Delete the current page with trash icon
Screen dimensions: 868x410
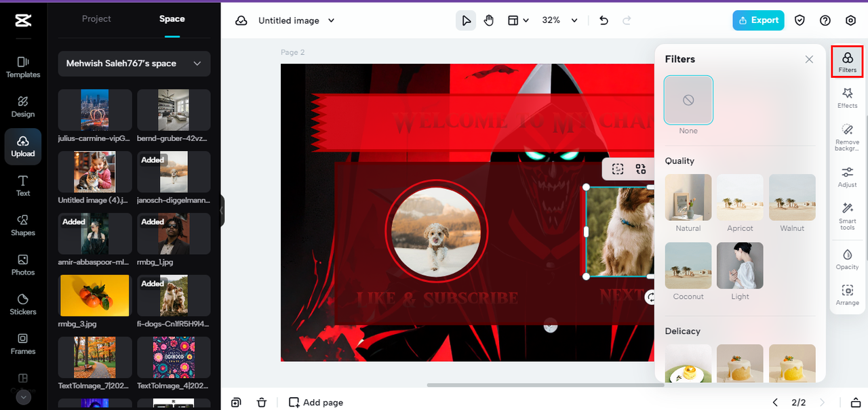(262, 403)
